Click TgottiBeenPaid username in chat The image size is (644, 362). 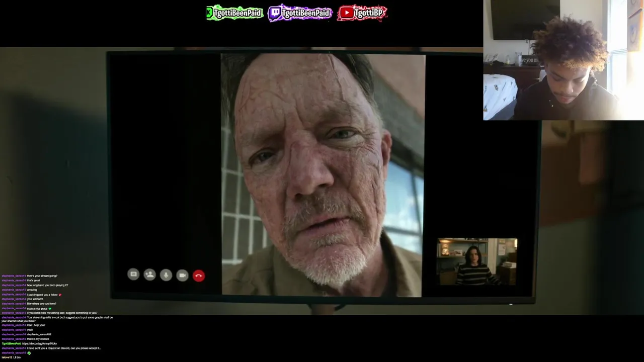[11, 343]
